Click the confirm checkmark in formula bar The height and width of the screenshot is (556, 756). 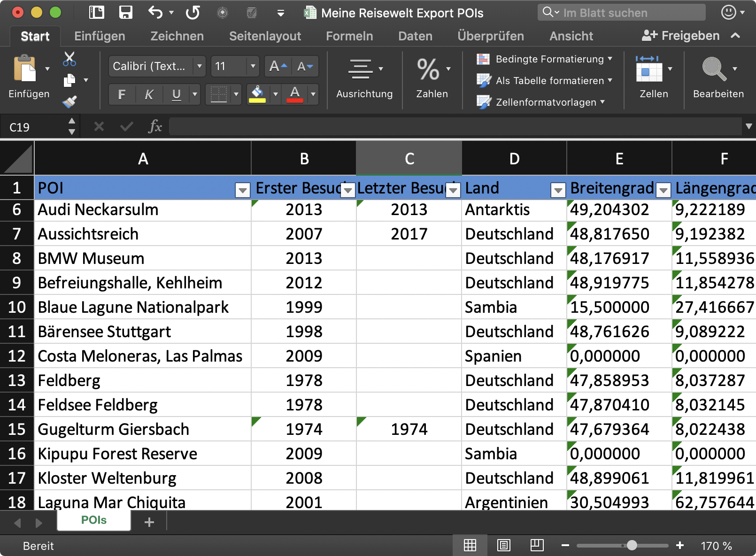coord(126,126)
